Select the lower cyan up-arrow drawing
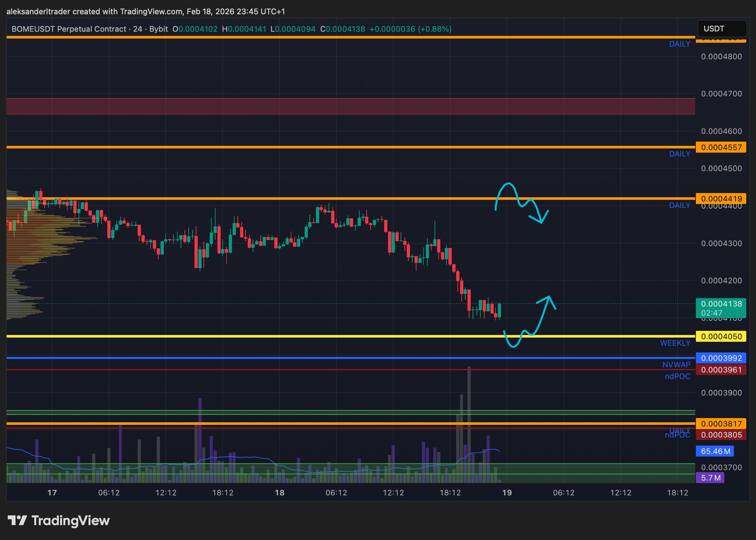 point(541,317)
